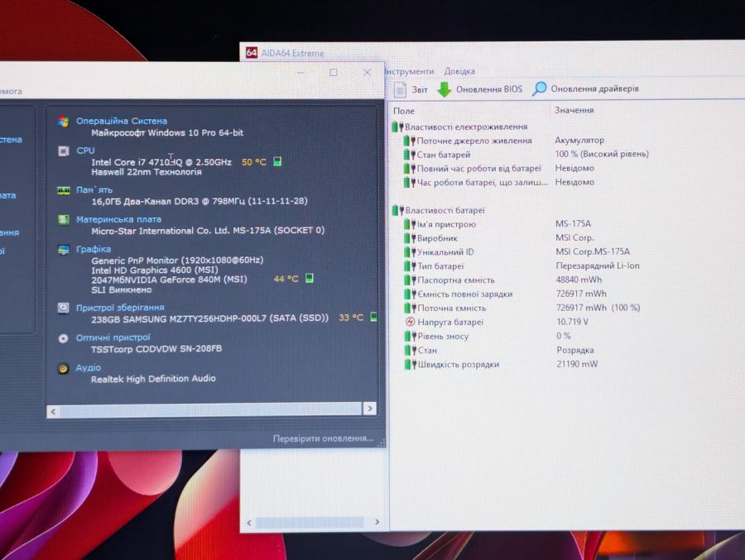Open the Пристрої зберігання section link
This screenshot has width=745, height=560.
(120, 308)
